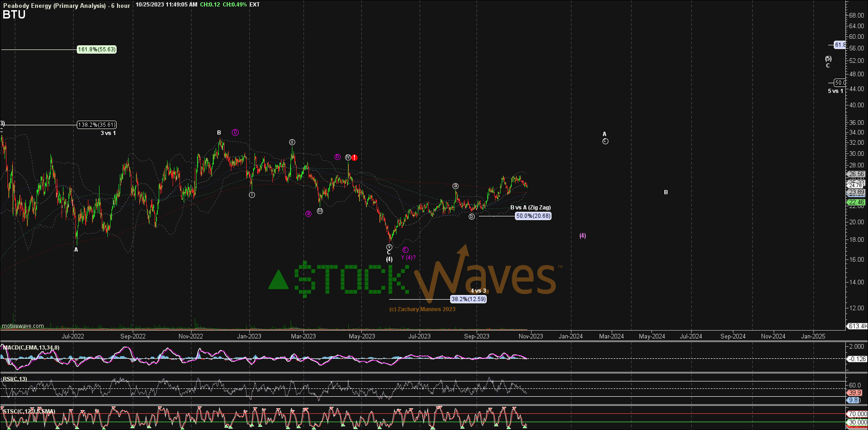Click the CH:0.49% change readout
Image resolution: width=868 pixels, height=430 pixels.
pyautogui.click(x=235, y=5)
